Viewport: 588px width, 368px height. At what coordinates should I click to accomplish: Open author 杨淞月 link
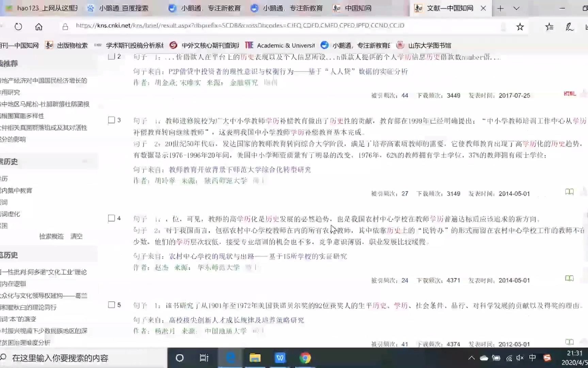tap(165, 331)
